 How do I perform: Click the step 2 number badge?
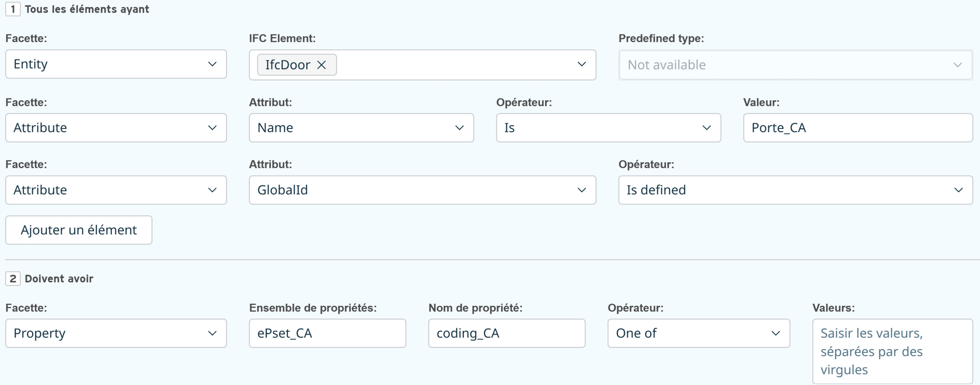point(13,279)
